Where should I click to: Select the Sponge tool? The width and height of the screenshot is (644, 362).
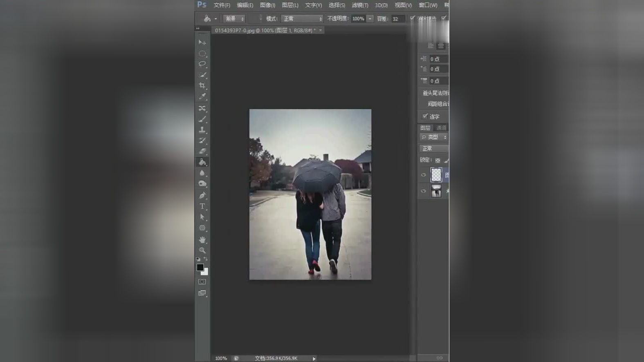[x=202, y=183]
